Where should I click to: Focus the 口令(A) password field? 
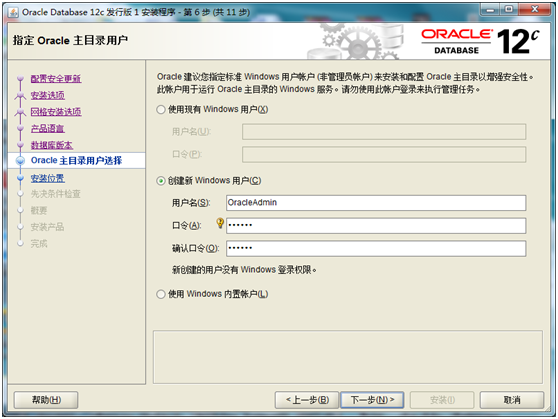pyautogui.click(x=376, y=225)
